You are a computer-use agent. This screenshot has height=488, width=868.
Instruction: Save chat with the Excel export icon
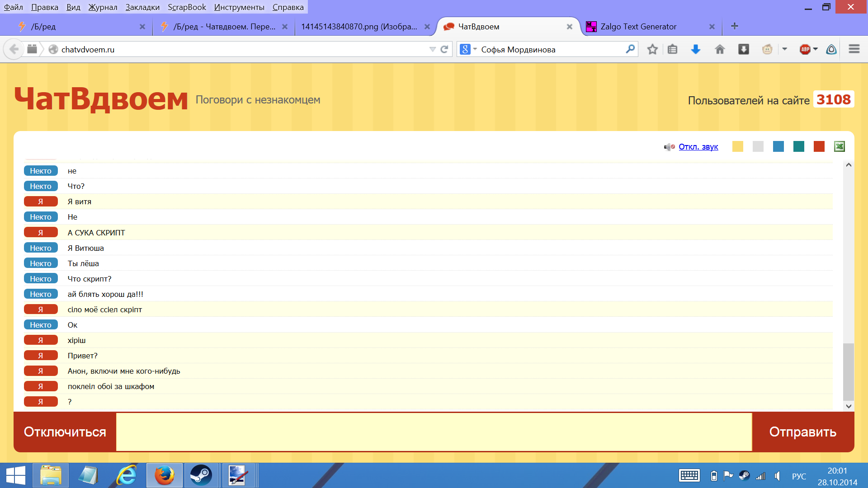(840, 146)
